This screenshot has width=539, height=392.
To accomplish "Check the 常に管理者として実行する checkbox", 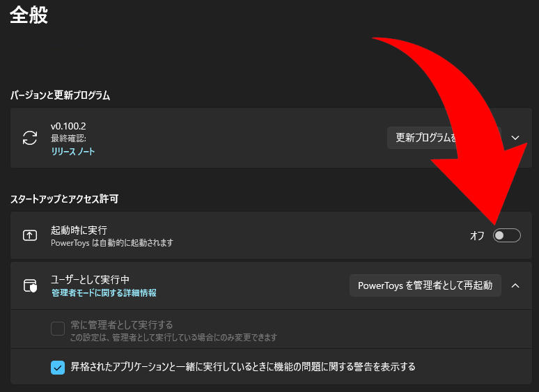I will [58, 329].
